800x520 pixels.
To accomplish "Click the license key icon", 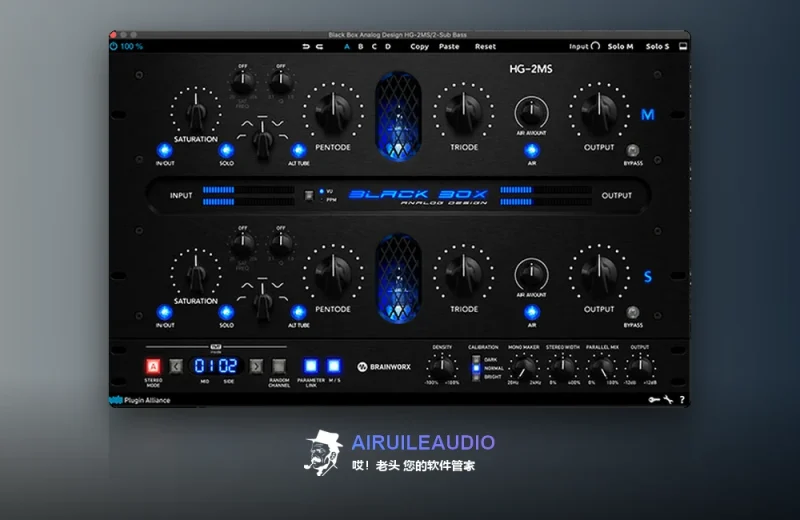I will 654,400.
